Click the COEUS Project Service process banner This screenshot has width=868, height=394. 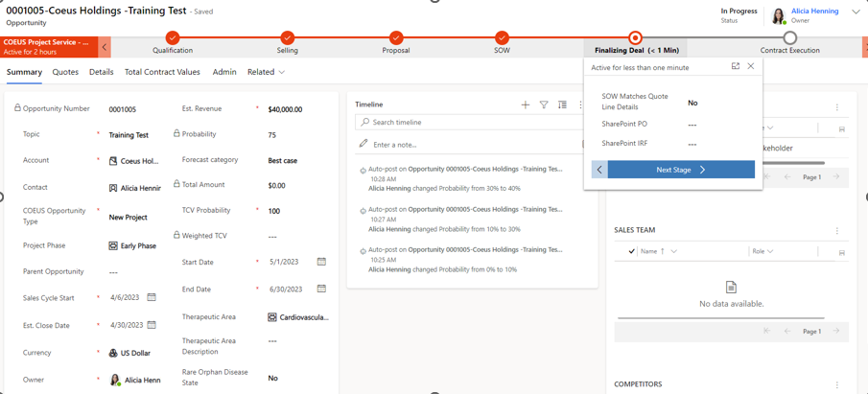49,47
